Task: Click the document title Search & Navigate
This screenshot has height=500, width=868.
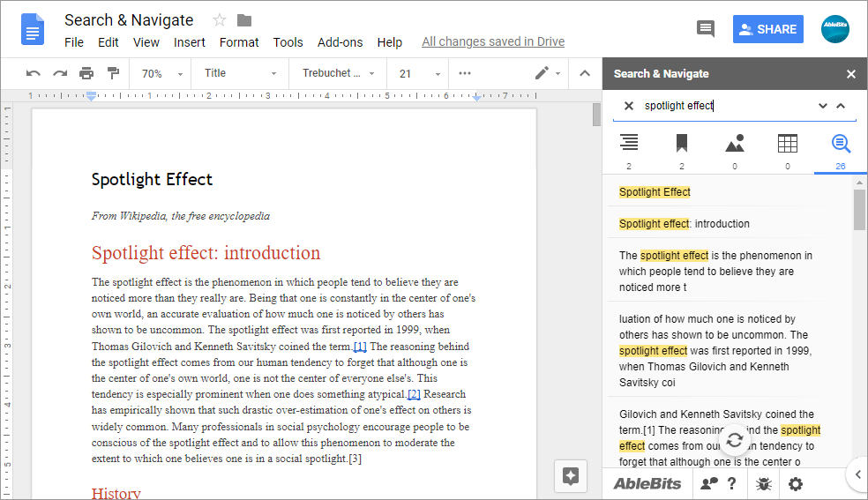Action: tap(129, 20)
